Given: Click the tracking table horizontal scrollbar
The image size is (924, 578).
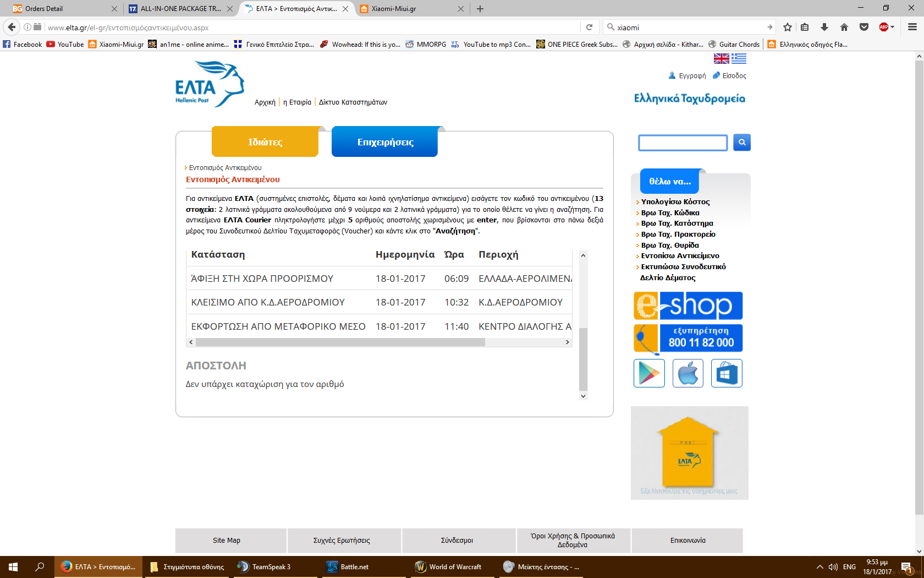Looking at the screenshot, I should pos(340,342).
